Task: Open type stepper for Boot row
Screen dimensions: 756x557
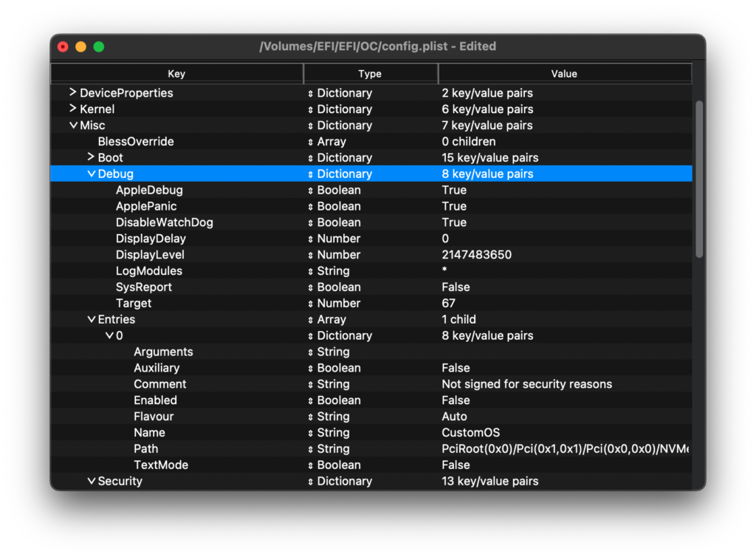Action: pos(311,158)
